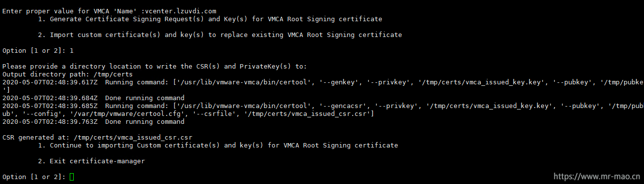The width and height of the screenshot is (644, 184).
Task: Open the https://www.mr-mao.cn watermark link
Action: pos(597,176)
